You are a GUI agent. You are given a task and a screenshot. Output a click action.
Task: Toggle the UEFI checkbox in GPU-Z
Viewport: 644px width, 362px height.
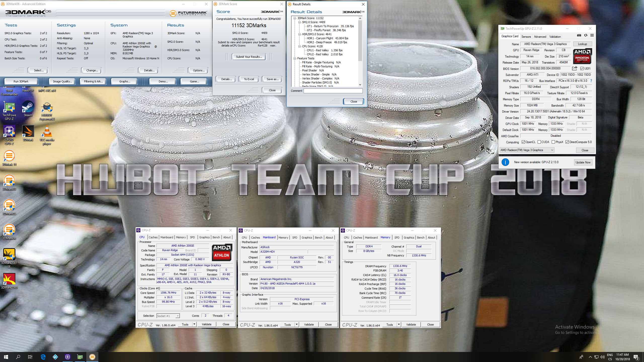(582, 68)
